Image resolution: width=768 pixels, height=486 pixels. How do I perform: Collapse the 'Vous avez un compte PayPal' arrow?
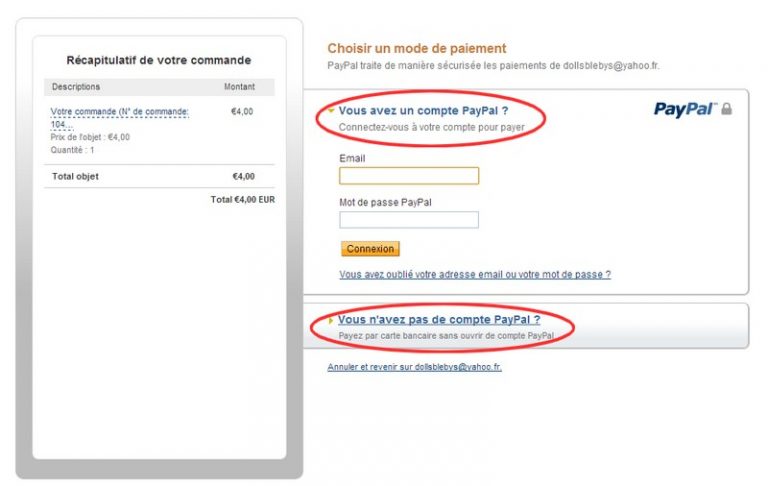[x=332, y=111]
